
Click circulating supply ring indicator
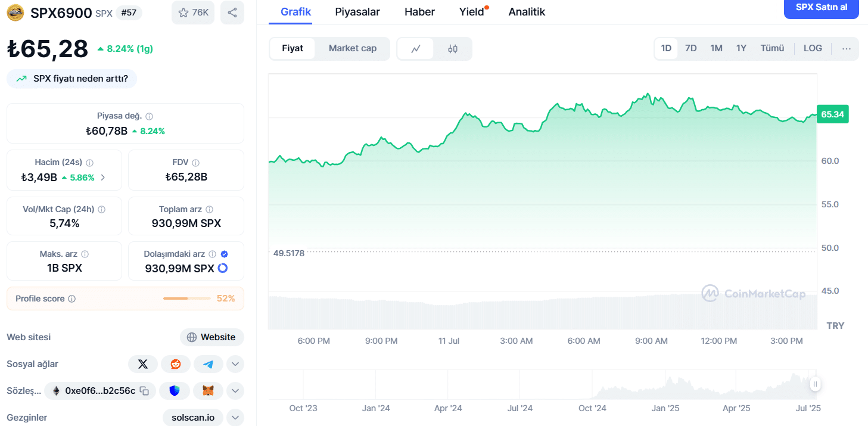coord(223,268)
